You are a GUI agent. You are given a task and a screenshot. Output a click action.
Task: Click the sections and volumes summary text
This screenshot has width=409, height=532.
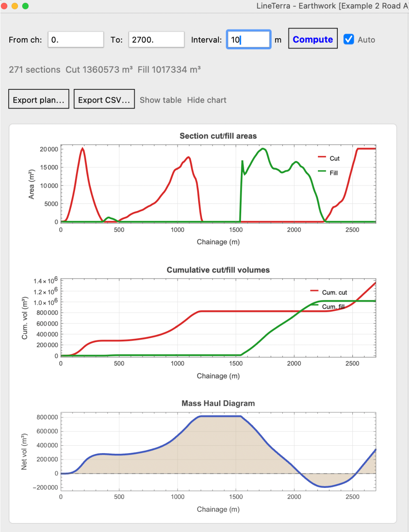pyautogui.click(x=105, y=70)
